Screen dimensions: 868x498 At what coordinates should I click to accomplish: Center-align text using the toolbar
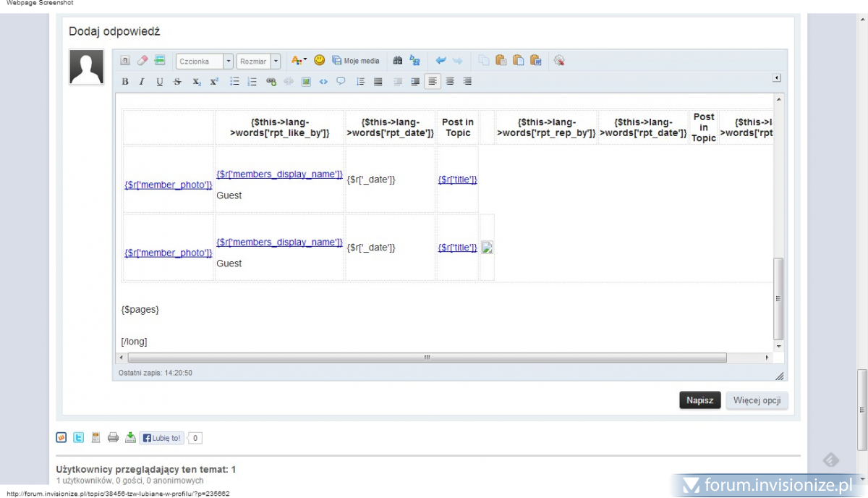click(x=450, y=82)
